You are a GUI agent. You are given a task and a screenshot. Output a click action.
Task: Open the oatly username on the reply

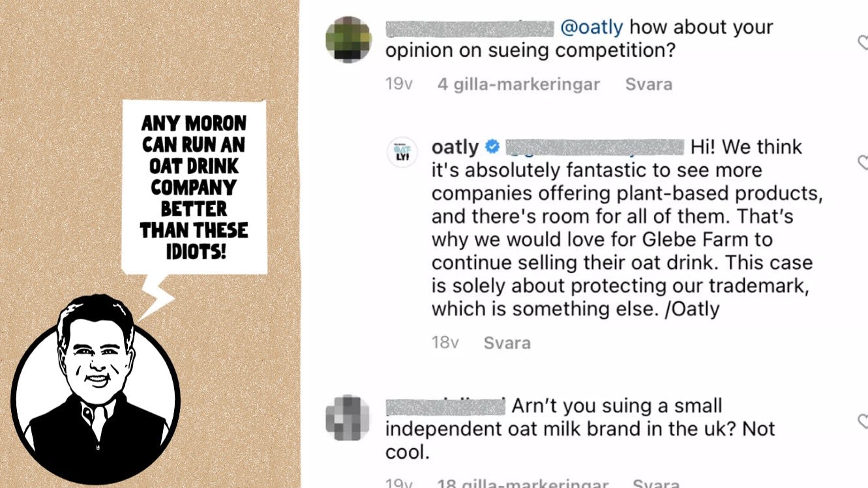[455, 147]
